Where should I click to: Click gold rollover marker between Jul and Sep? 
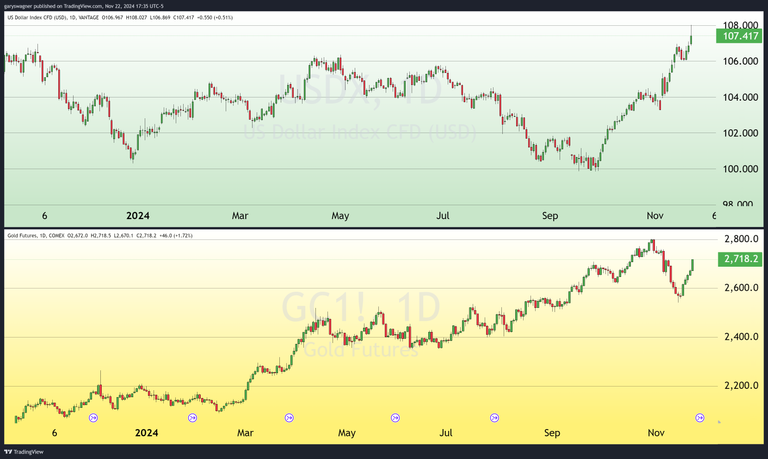[494, 417]
